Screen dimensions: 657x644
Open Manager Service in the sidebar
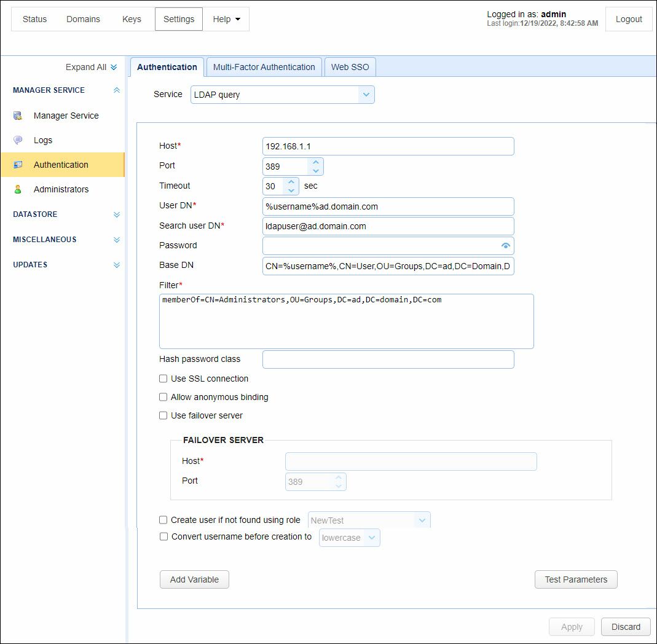(66, 116)
